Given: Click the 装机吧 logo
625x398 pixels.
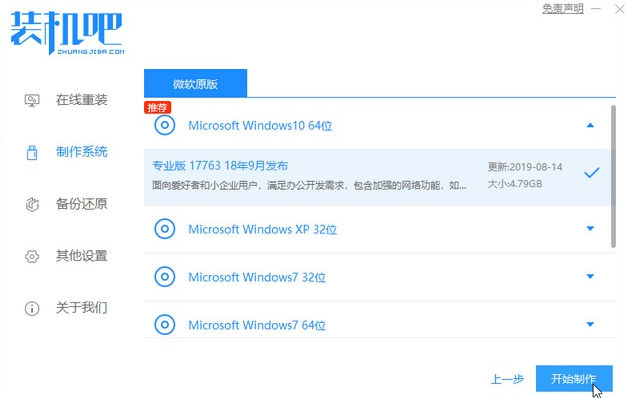Looking at the screenshot, I should click(67, 33).
